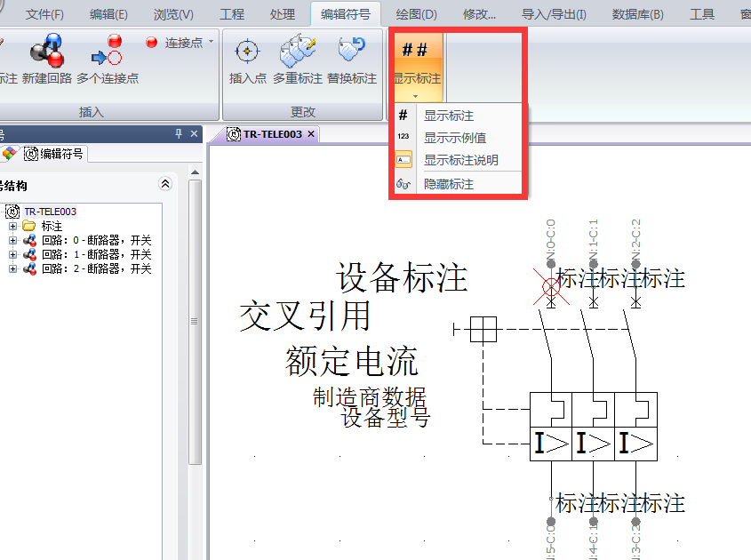751x560 pixels.
Task: Select the 编辑符号 ribbon tab
Action: pos(346,14)
